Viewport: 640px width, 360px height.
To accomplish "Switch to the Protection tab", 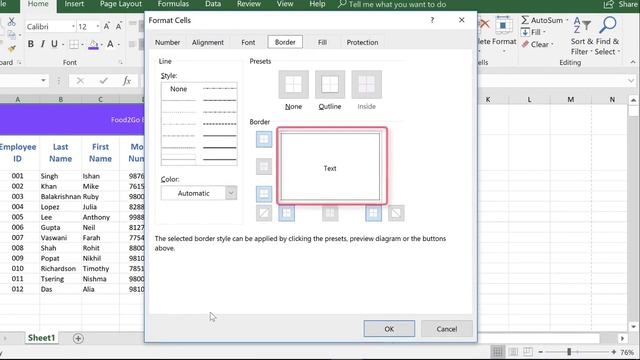I will click(x=362, y=42).
